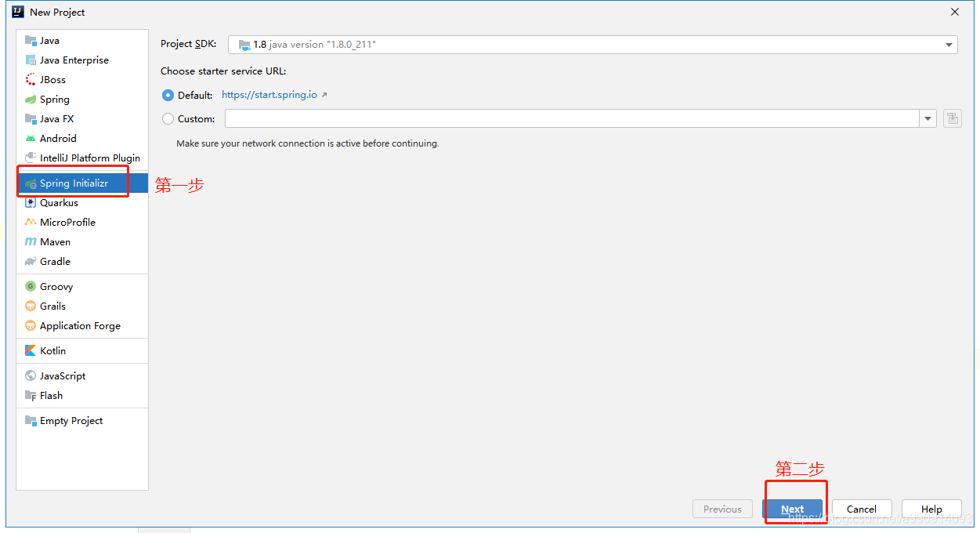The image size is (980, 533).
Task: Select the Custom starter service radio button
Action: click(x=168, y=119)
